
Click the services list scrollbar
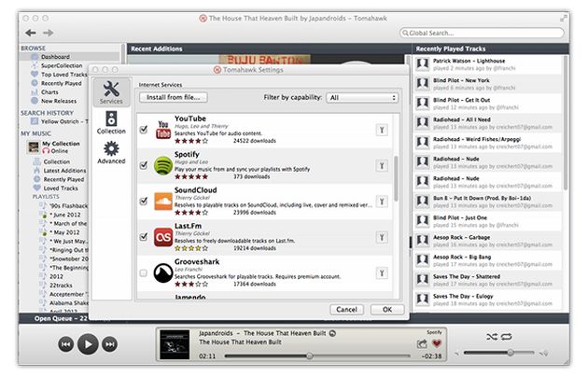click(x=396, y=178)
